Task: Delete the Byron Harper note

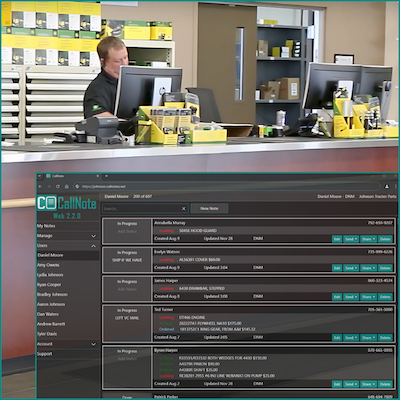Action: [x=385, y=384]
